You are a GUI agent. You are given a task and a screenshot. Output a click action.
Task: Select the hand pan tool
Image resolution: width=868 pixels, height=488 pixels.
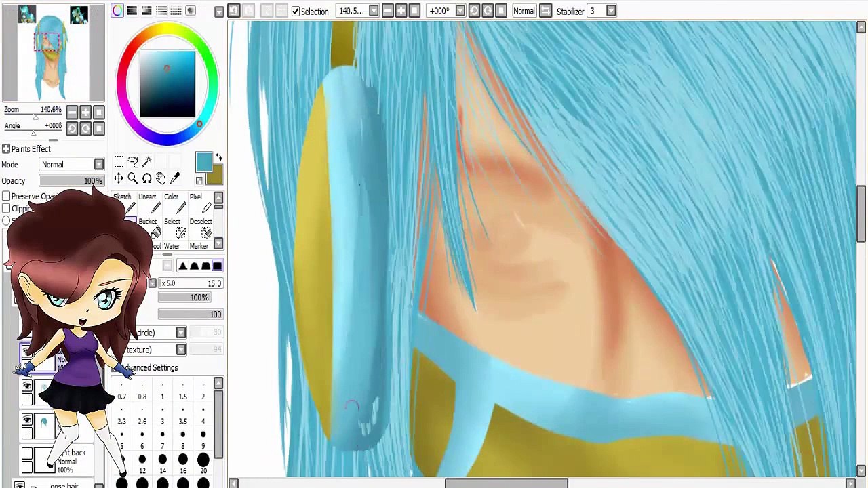161,178
